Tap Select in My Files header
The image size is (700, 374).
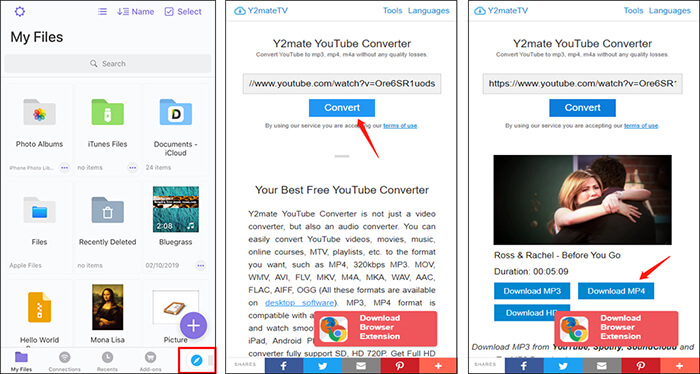183,12
